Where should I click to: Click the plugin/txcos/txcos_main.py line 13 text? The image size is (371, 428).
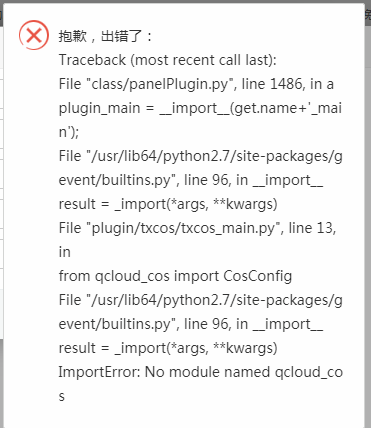[197, 228]
